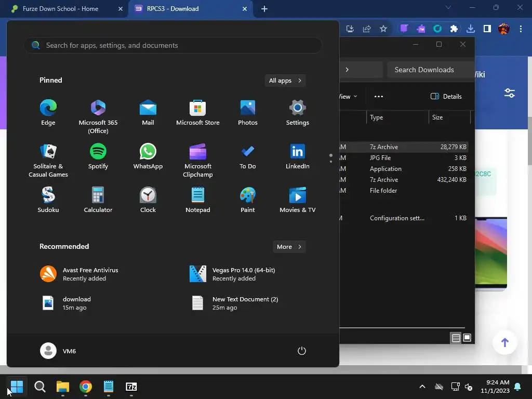532x399 pixels.
Task: Open Settings from Start menu
Action: 298,113
